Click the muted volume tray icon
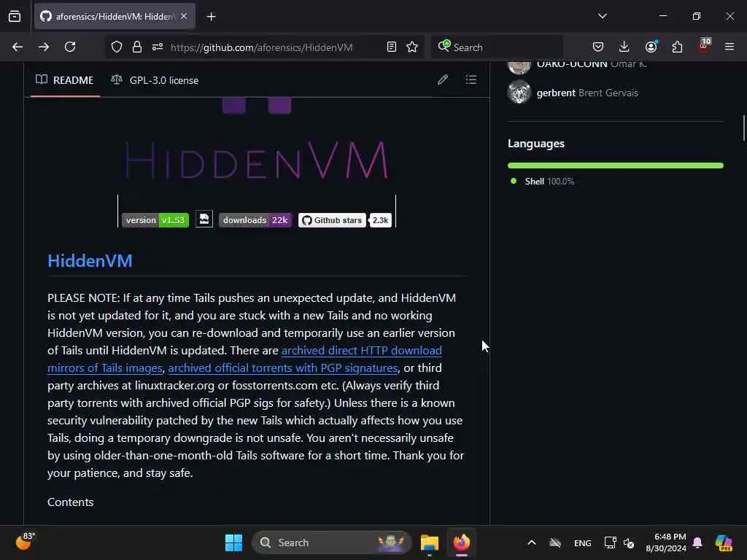 (629, 542)
